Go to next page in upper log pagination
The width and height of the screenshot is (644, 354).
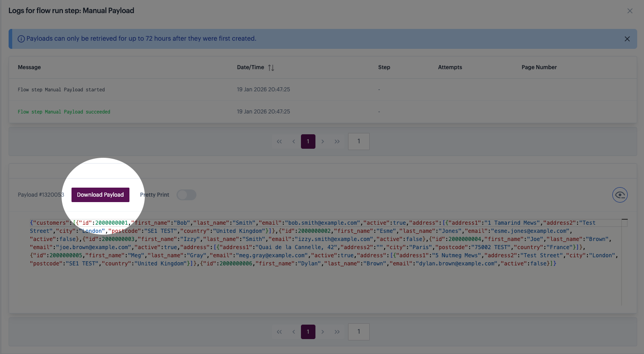[x=323, y=142]
